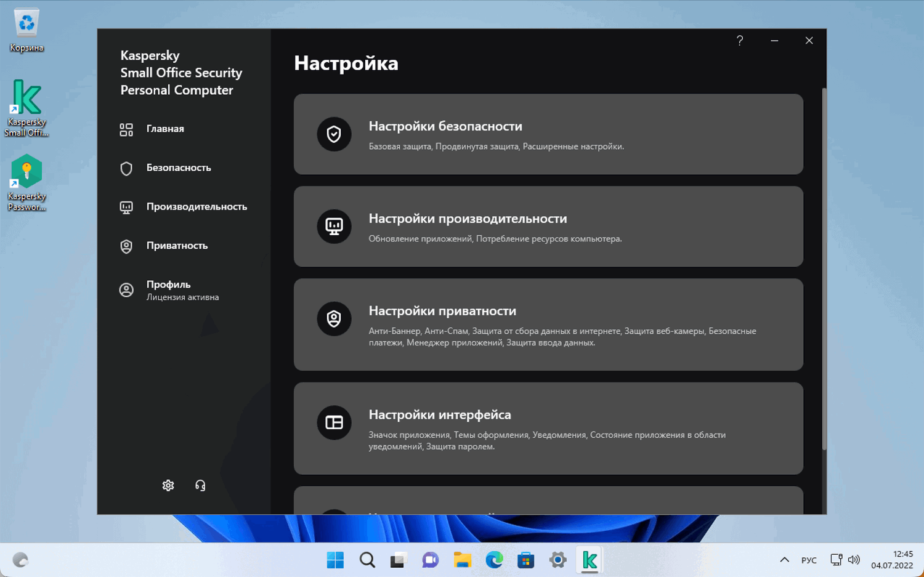
Task: Open File Explorer from the taskbar
Action: 463,560
